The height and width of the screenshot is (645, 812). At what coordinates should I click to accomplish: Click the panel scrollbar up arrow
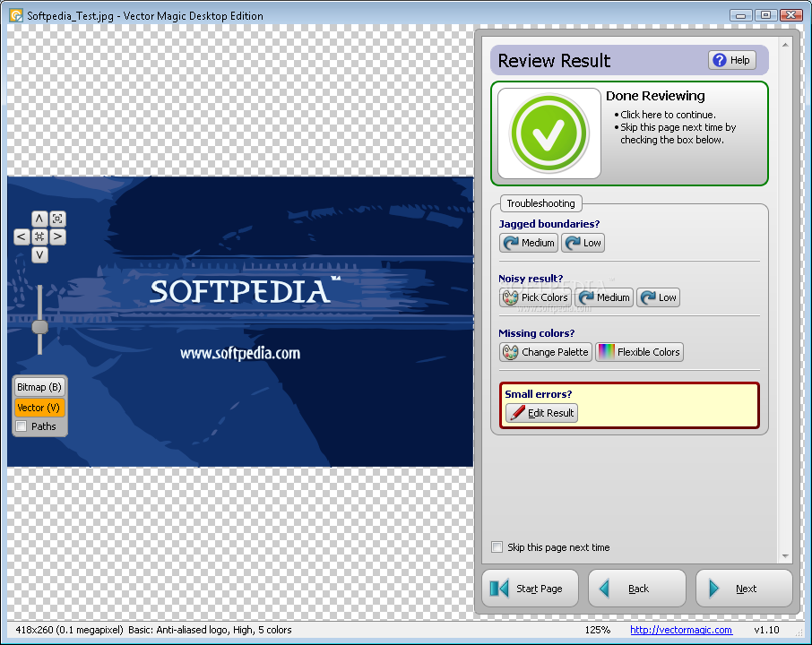coord(786,46)
